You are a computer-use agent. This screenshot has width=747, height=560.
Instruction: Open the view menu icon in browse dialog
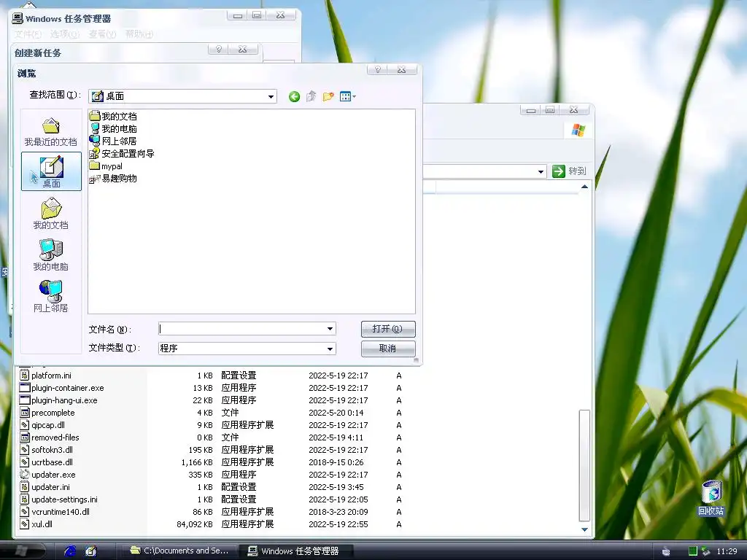[348, 97]
